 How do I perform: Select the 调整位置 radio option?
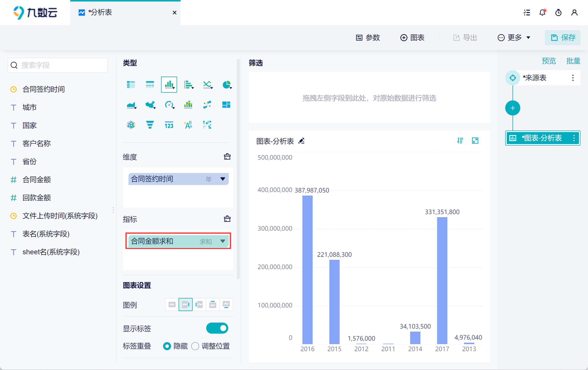coord(195,346)
